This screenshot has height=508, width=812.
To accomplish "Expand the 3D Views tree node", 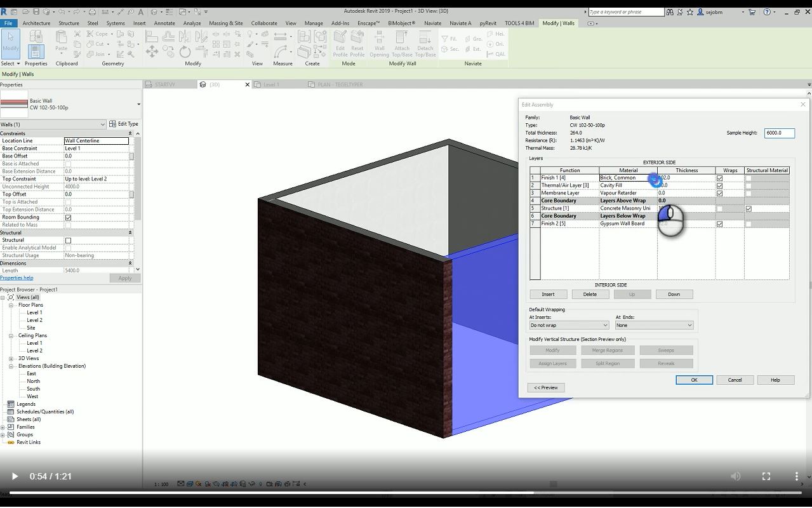I will pos(11,358).
